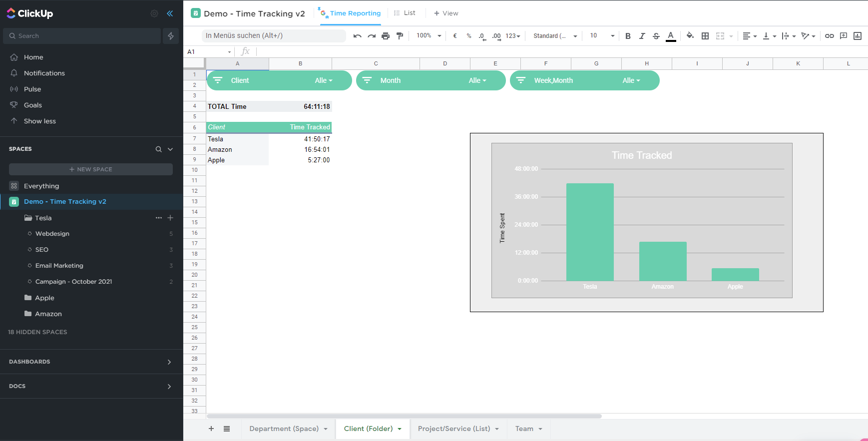Open the font size 10 dropdown
868x441 pixels.
(x=602, y=36)
